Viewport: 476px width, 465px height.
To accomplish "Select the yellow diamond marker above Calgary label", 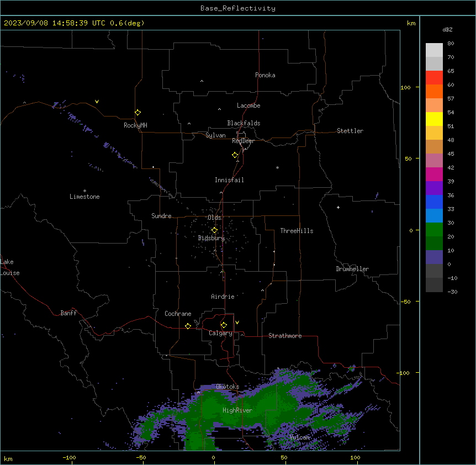I will click(x=224, y=325).
